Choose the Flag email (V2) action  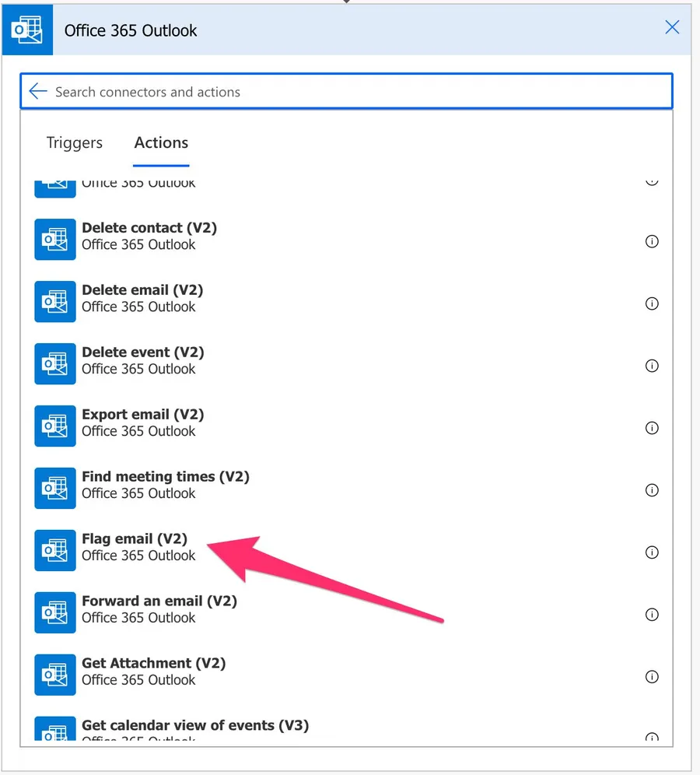(x=135, y=539)
